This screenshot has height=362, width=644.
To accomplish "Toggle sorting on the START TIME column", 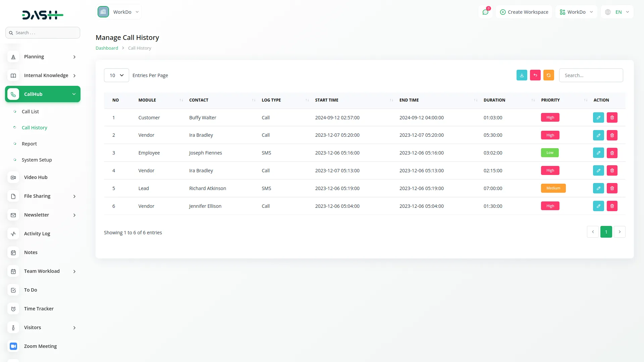I will click(391, 100).
